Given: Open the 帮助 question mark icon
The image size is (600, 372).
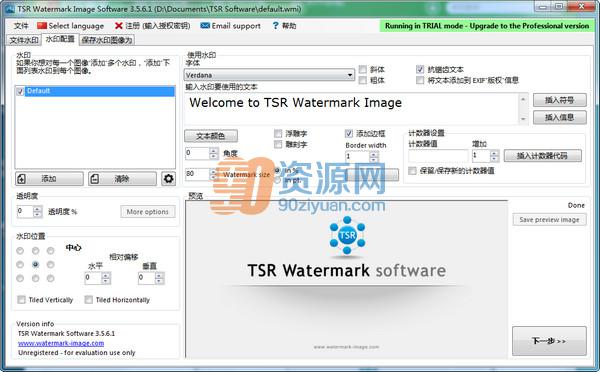Looking at the screenshot, I should [276, 26].
